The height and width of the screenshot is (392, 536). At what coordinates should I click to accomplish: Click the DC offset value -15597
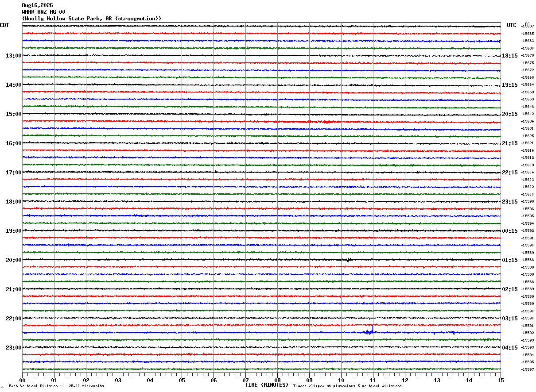(x=527, y=369)
